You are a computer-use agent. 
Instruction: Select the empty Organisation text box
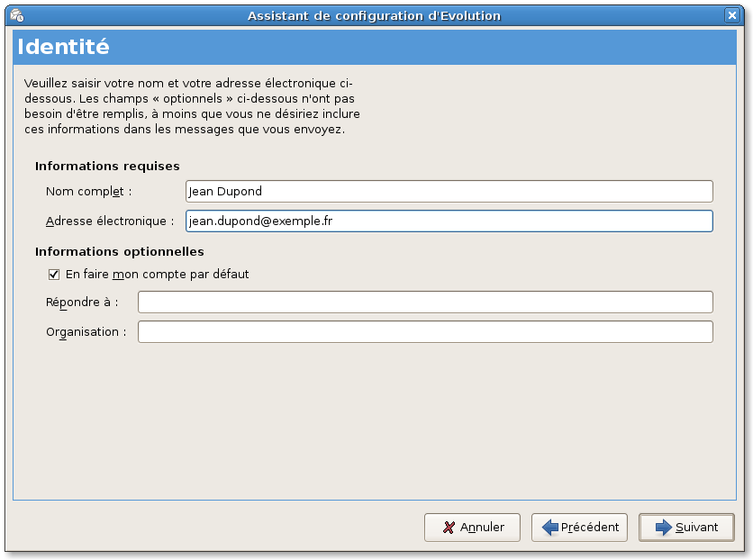tap(425, 332)
